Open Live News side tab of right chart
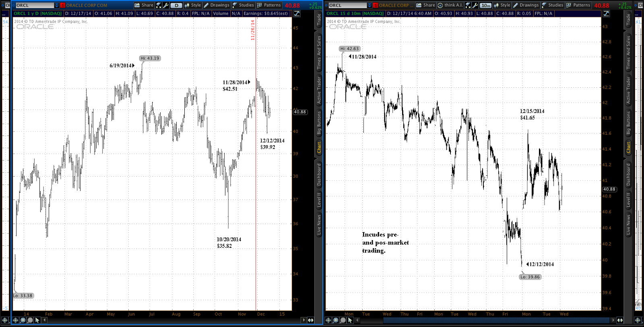 (x=628, y=225)
